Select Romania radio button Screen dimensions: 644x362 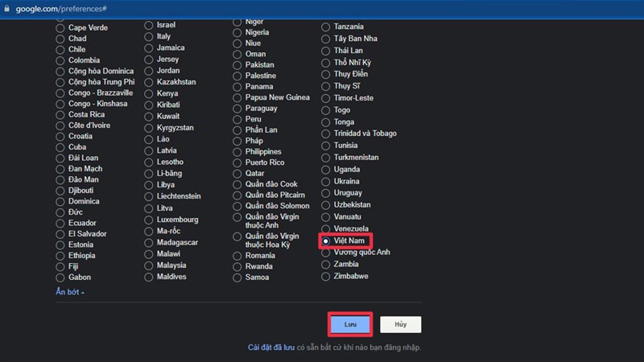click(237, 256)
